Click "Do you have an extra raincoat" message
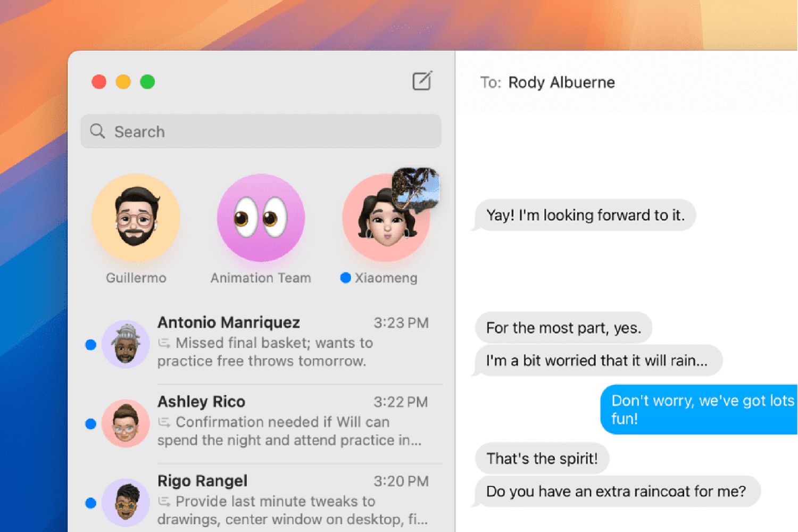 (616, 491)
